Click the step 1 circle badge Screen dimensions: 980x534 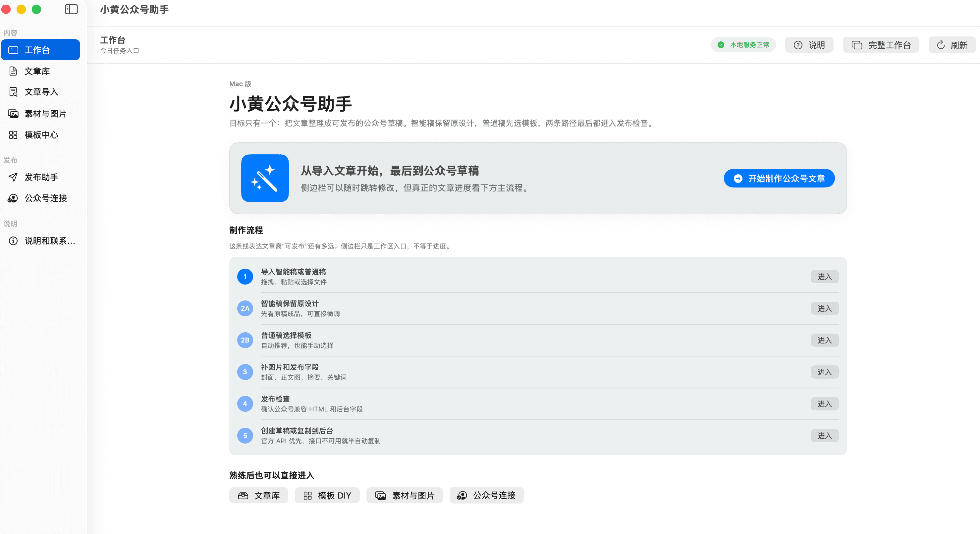(245, 277)
